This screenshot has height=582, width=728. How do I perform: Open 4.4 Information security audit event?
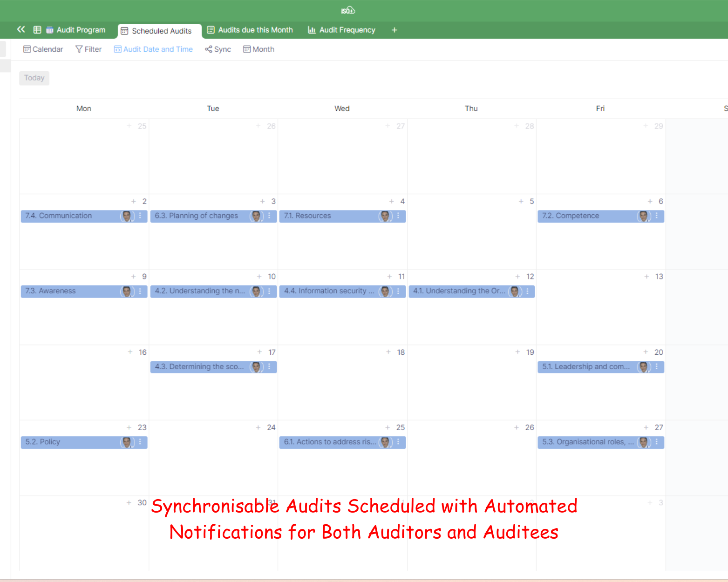pyautogui.click(x=329, y=291)
